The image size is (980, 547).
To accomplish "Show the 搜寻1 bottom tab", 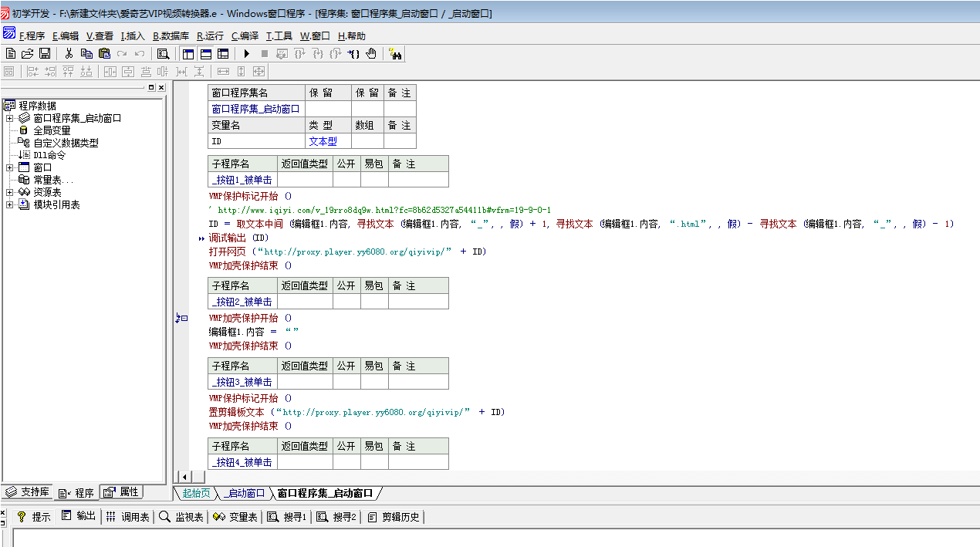I will 287,517.
